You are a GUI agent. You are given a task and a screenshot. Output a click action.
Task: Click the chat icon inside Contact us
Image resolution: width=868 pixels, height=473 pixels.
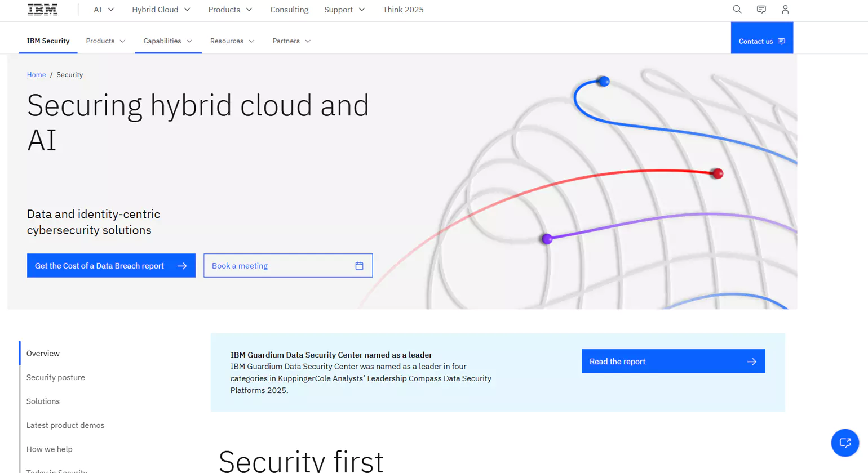point(781,41)
